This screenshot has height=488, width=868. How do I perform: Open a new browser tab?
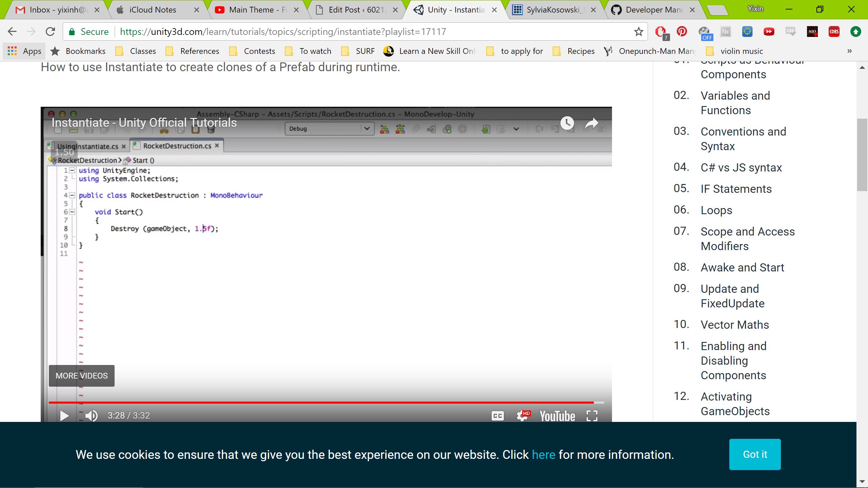point(718,10)
